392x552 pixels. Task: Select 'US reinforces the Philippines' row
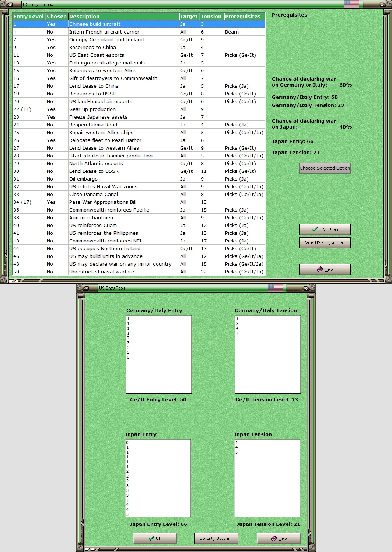[139, 233]
